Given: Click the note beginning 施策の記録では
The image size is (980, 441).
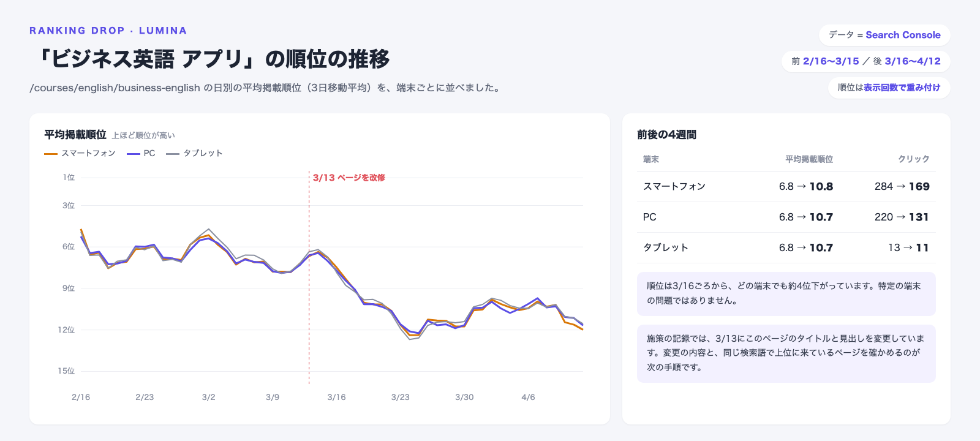Looking at the screenshot, I should point(786,353).
